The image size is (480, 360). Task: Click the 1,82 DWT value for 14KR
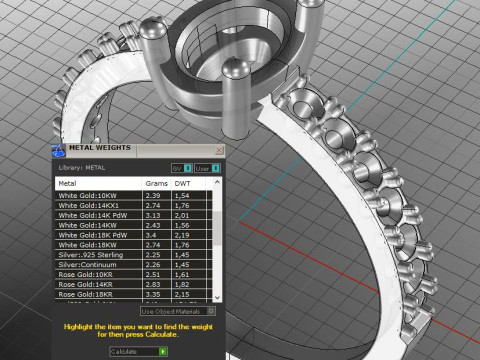pos(182,284)
